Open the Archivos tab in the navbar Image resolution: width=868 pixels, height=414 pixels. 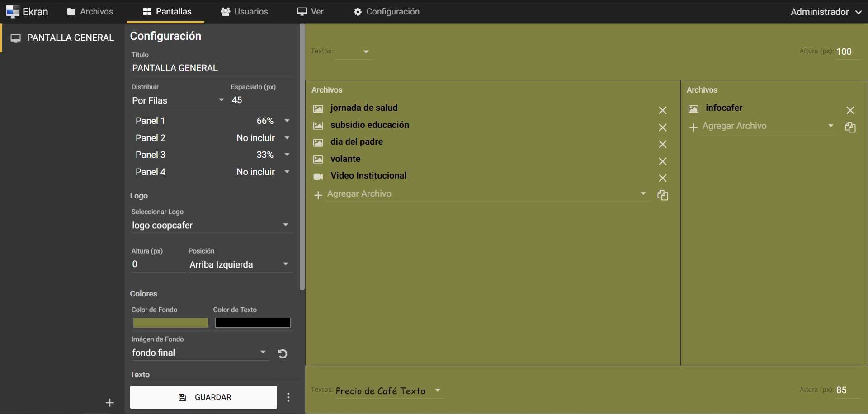(x=90, y=12)
